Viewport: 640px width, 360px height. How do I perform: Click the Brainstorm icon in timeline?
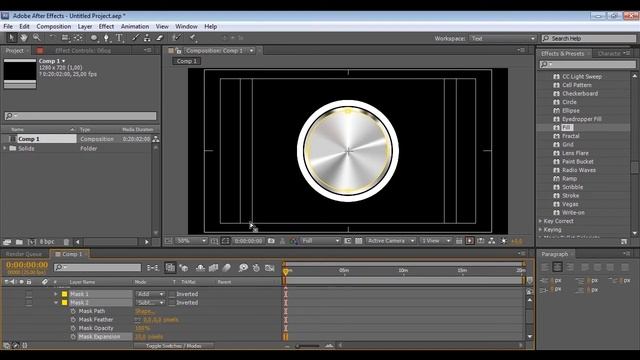click(243, 268)
